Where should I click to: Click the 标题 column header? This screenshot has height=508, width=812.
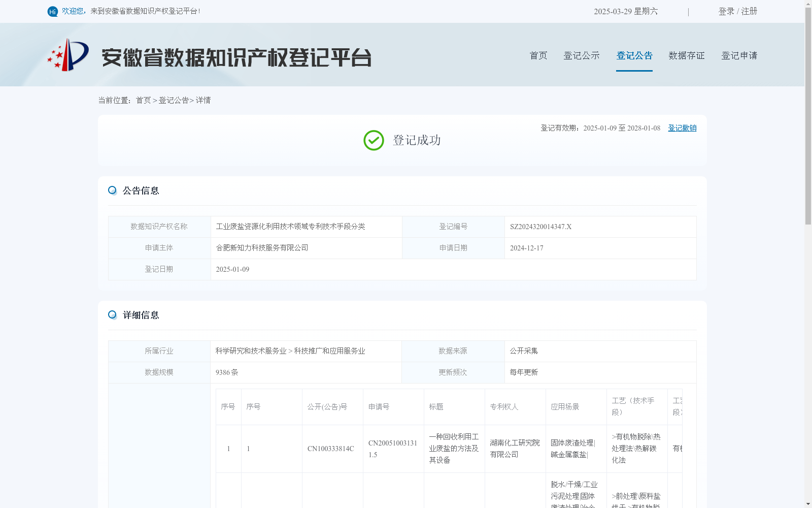(454, 407)
